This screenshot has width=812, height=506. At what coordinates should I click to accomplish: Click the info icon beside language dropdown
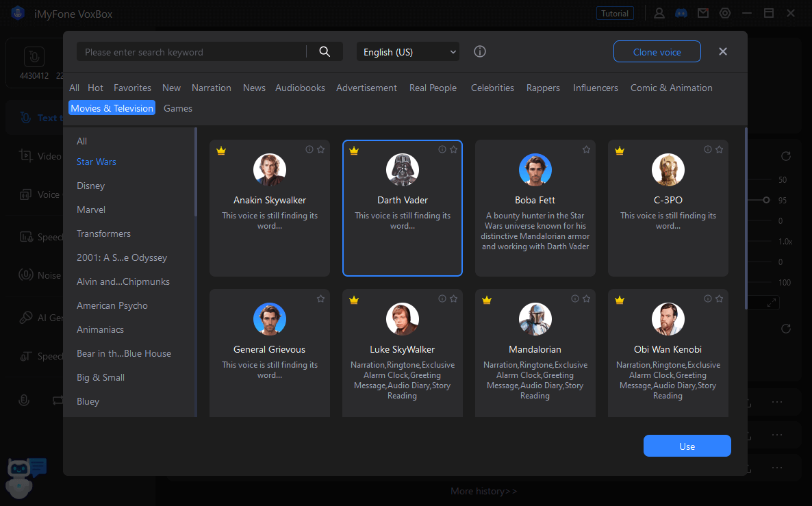480,52
